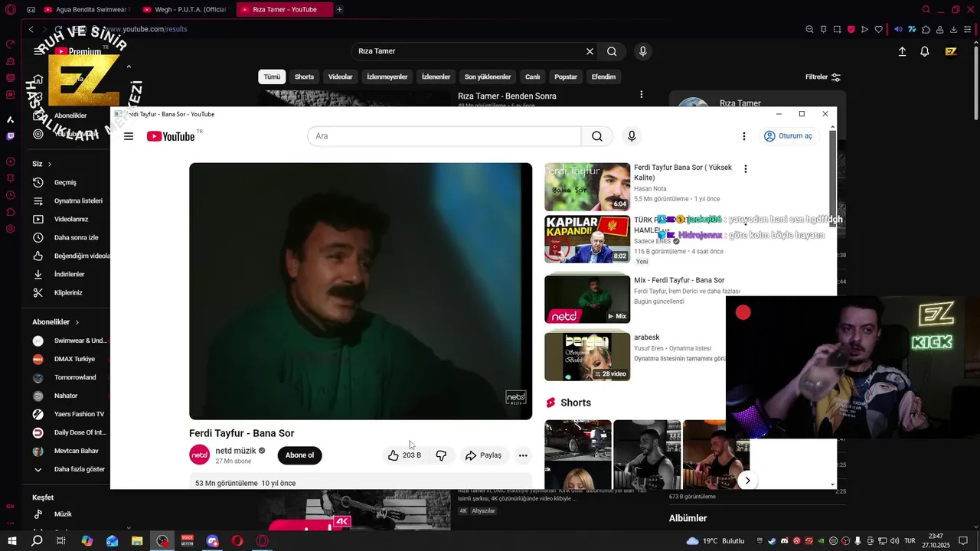980x551 pixels.
Task: Open the Kapılar Kapandı video thumbnail
Action: pos(587,239)
